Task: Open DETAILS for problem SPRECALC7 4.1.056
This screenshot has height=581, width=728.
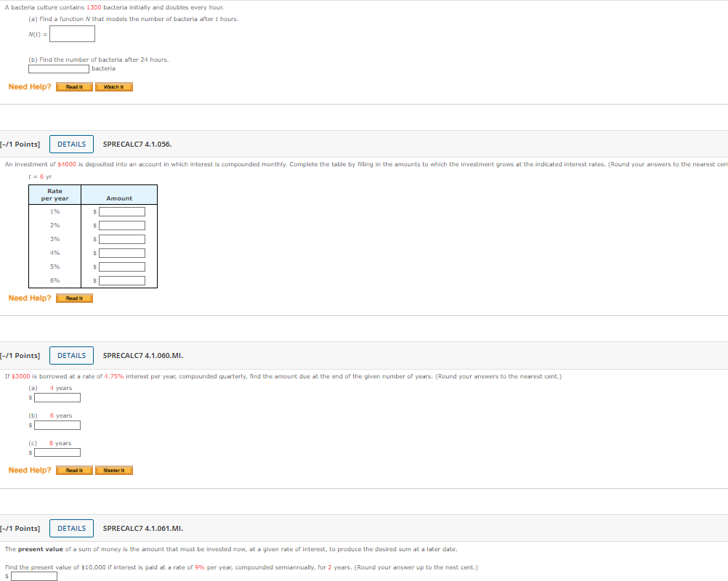Action: tap(71, 144)
